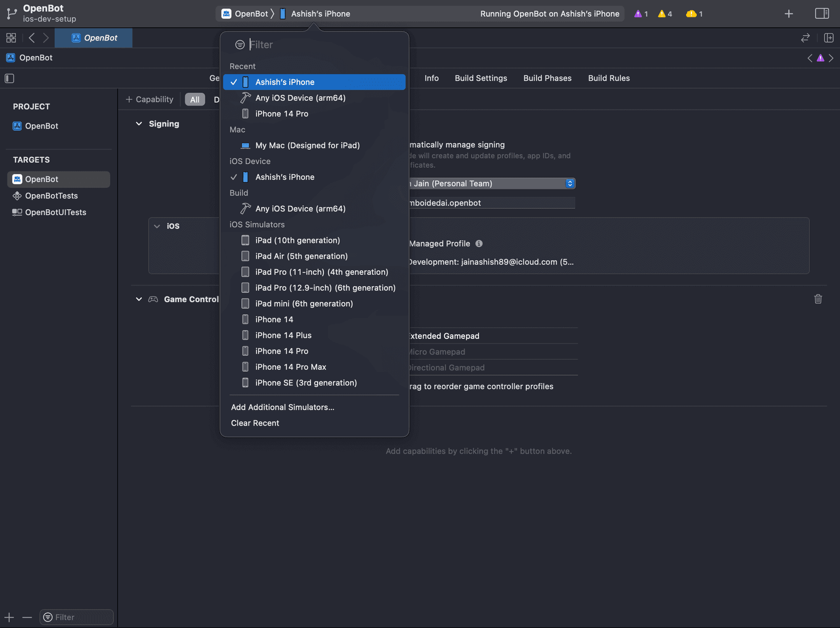Switch to Build Phases tab
This screenshot has height=628, width=840.
548,78
